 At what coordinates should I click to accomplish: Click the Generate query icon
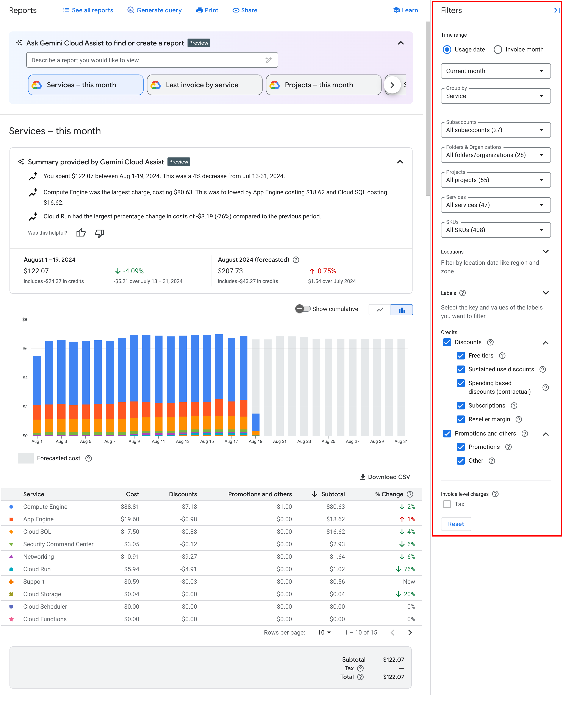[130, 10]
